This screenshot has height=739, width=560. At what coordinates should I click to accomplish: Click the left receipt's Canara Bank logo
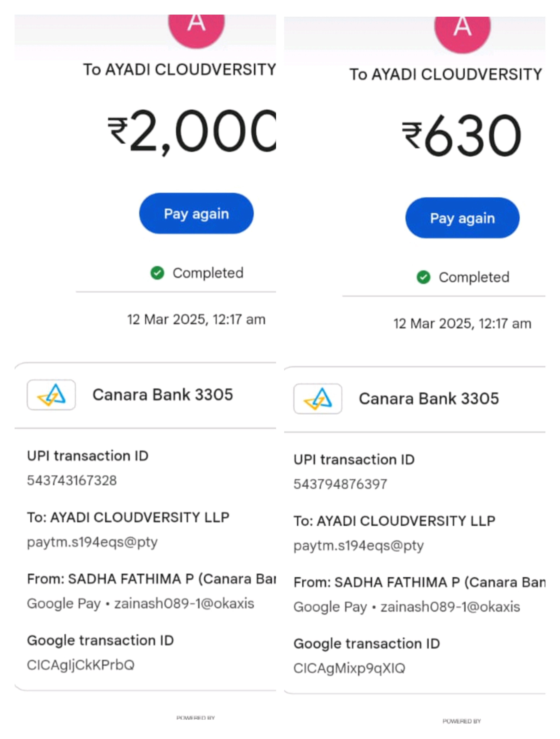pos(51,395)
